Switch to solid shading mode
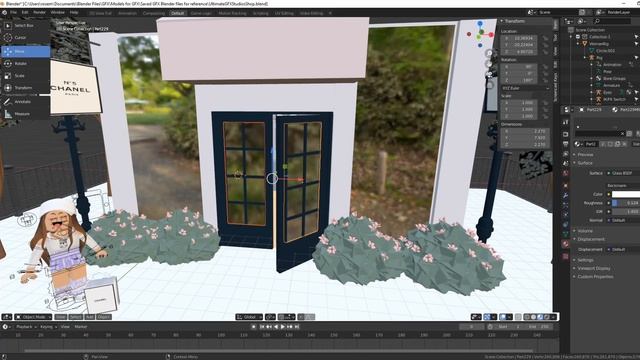 pos(534,317)
